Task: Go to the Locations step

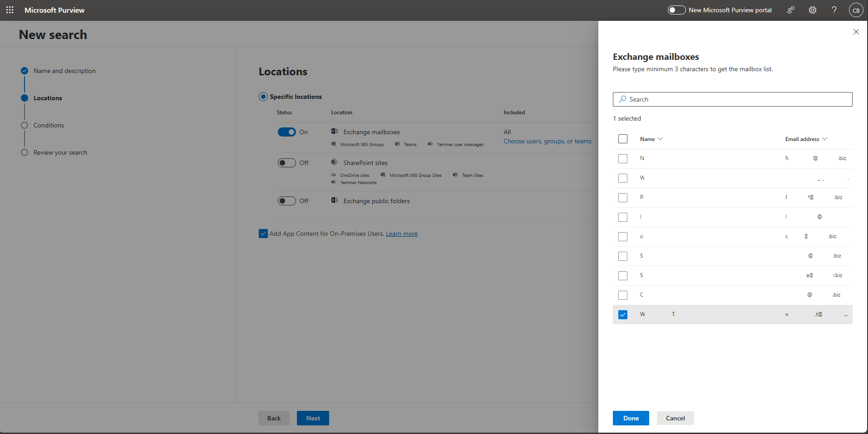Action: coord(48,98)
